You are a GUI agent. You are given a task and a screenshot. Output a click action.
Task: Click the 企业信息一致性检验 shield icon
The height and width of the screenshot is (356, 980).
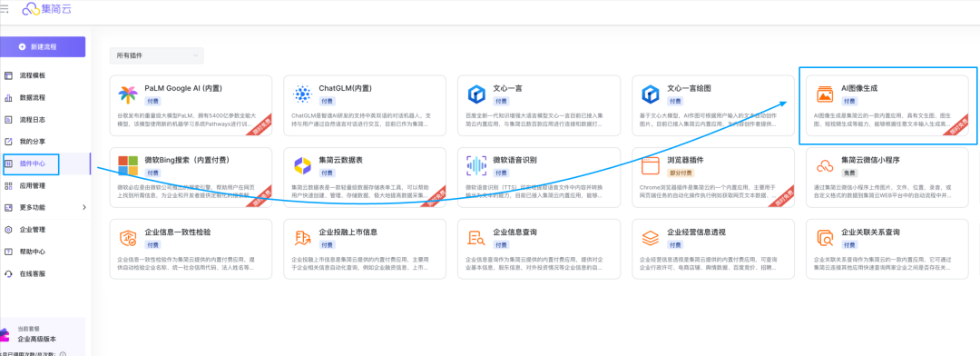[128, 238]
